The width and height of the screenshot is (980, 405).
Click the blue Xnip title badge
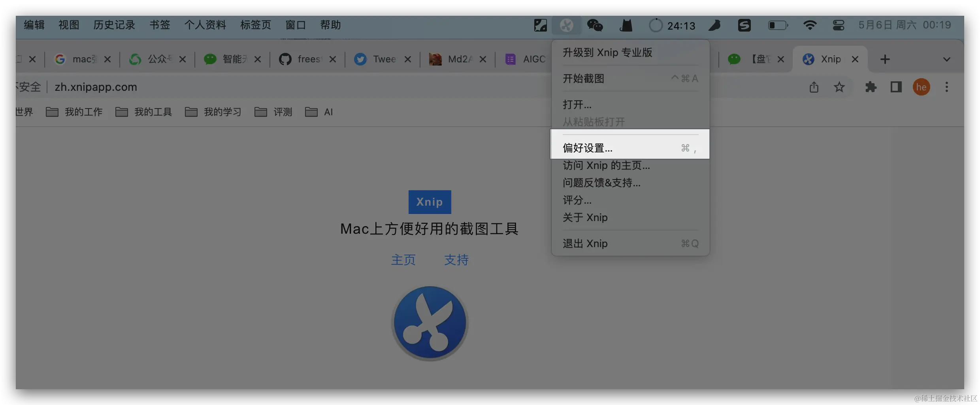tap(430, 202)
